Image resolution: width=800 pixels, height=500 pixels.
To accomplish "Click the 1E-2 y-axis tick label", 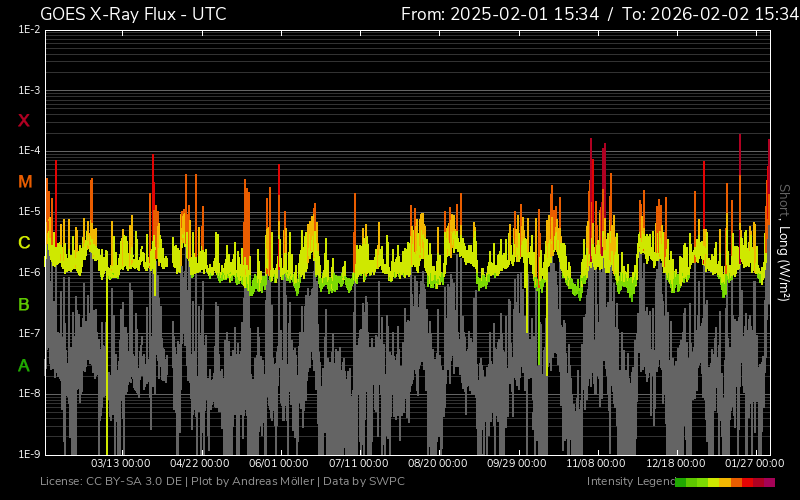I will coord(29,30).
